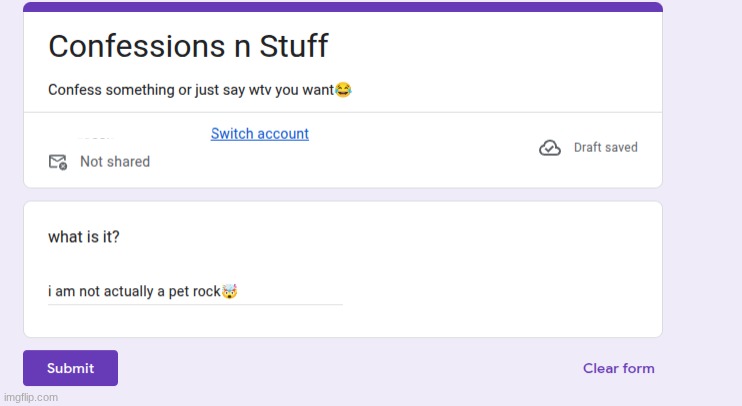Click the blurred account email above 'Not shared'
The width and height of the screenshot is (742, 406).
(97, 135)
